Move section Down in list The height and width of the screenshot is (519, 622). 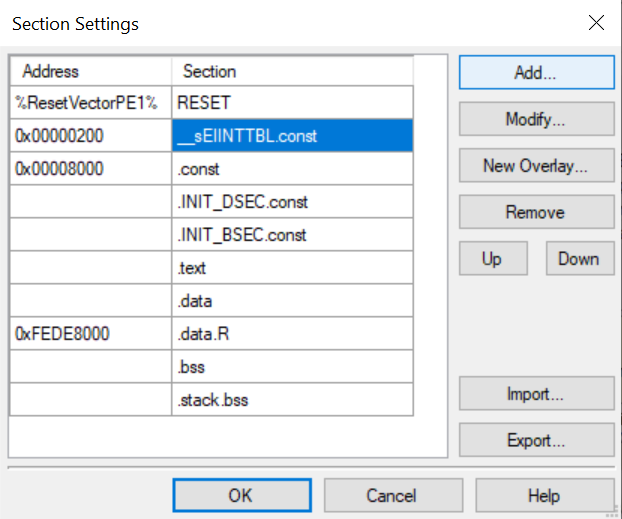(580, 258)
